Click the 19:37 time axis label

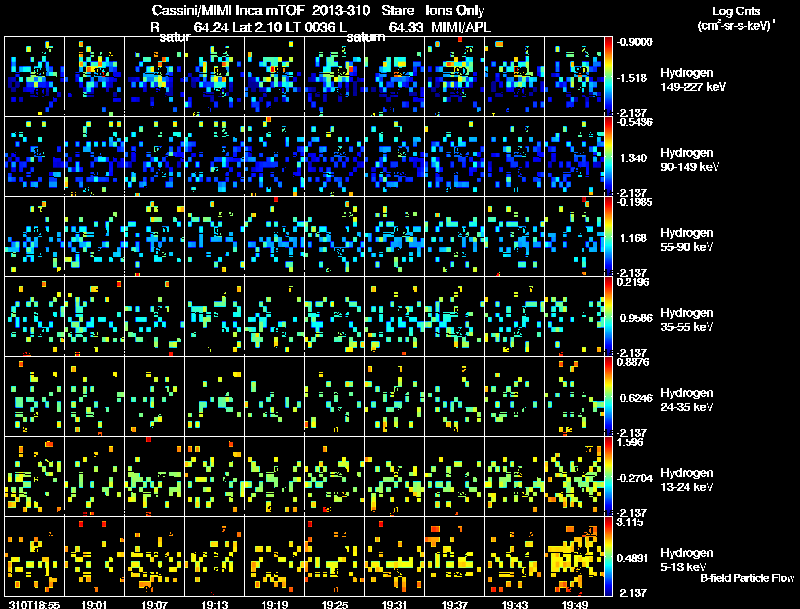point(455,604)
